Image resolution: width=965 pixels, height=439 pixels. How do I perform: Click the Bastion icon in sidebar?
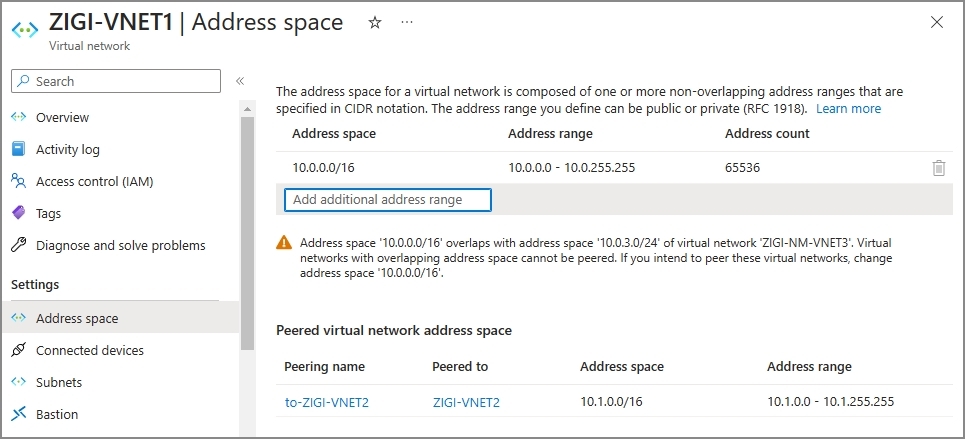click(19, 414)
